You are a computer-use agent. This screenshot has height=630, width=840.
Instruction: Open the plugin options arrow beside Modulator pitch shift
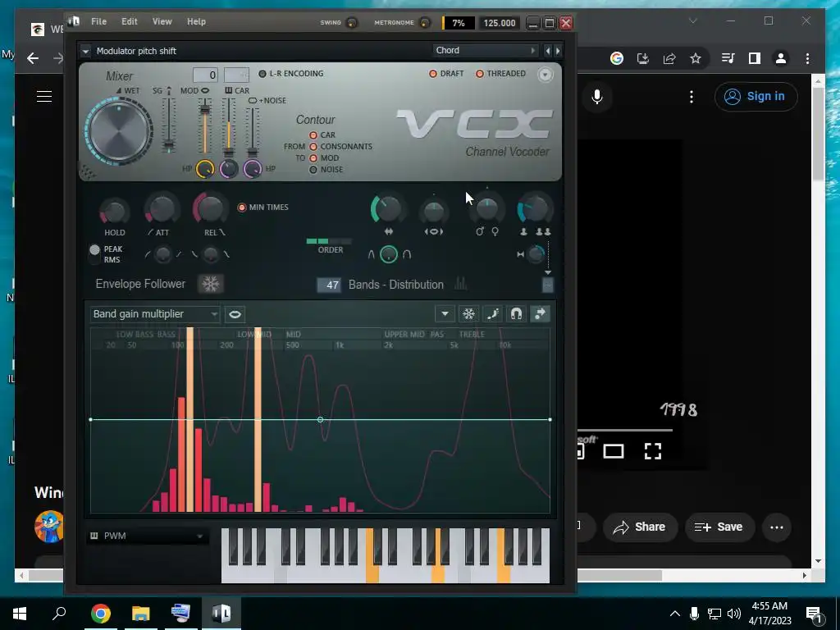coord(85,52)
